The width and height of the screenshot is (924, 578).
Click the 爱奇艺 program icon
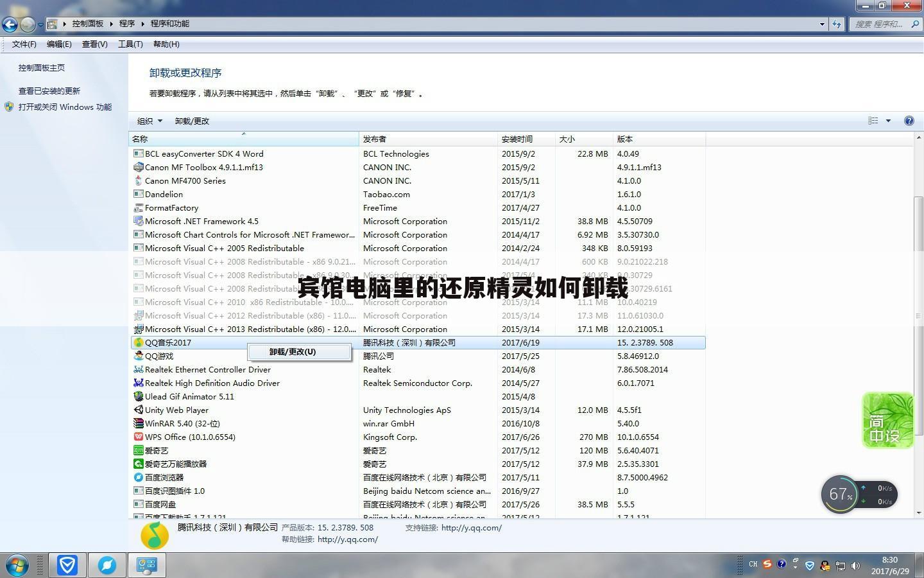point(138,451)
